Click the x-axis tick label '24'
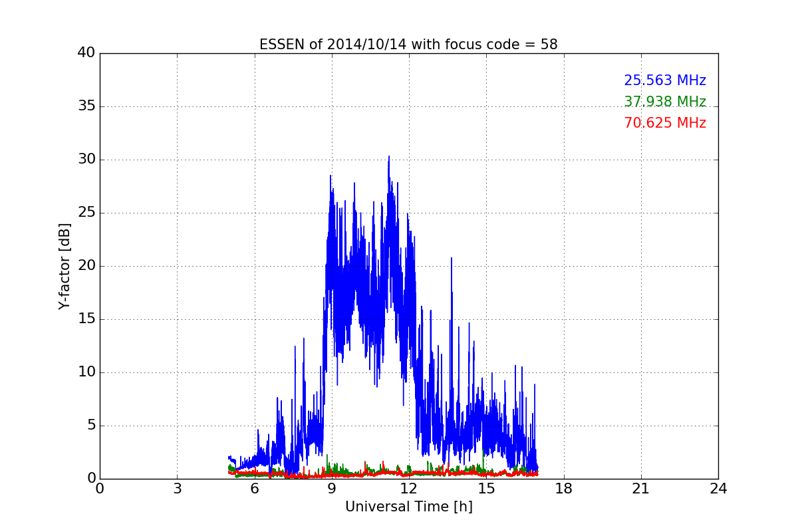This screenshot has width=798, height=532. coord(718,489)
